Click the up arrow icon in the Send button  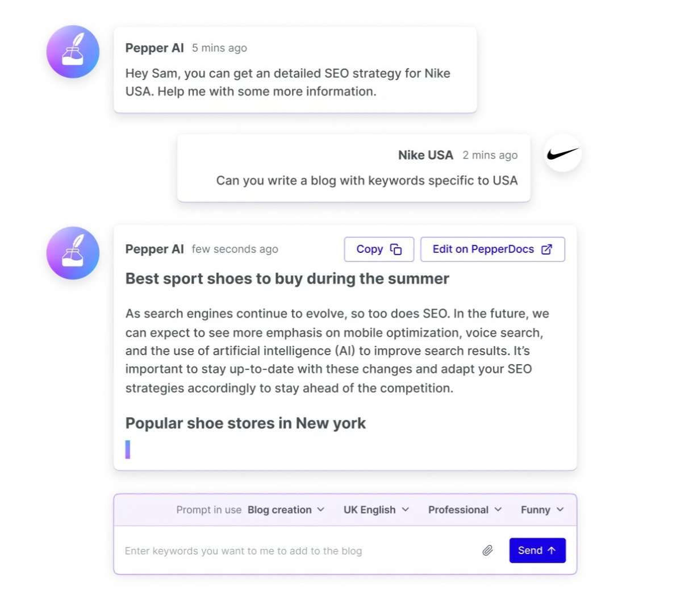pyautogui.click(x=552, y=551)
